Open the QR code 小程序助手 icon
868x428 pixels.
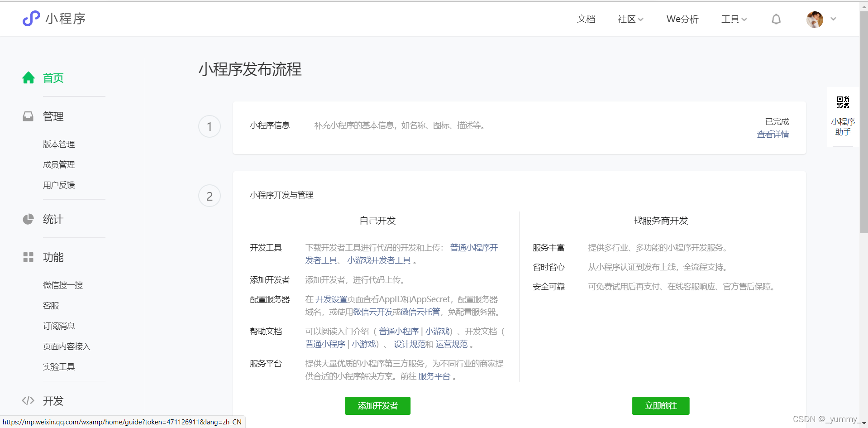(x=843, y=102)
